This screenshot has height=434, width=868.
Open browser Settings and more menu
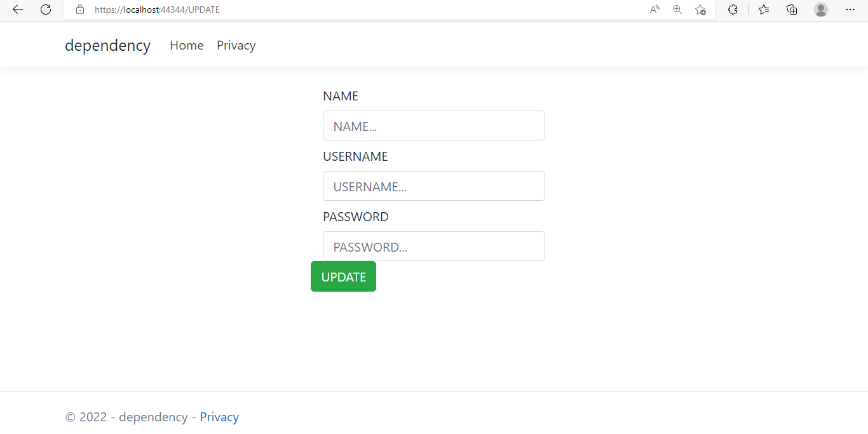850,10
